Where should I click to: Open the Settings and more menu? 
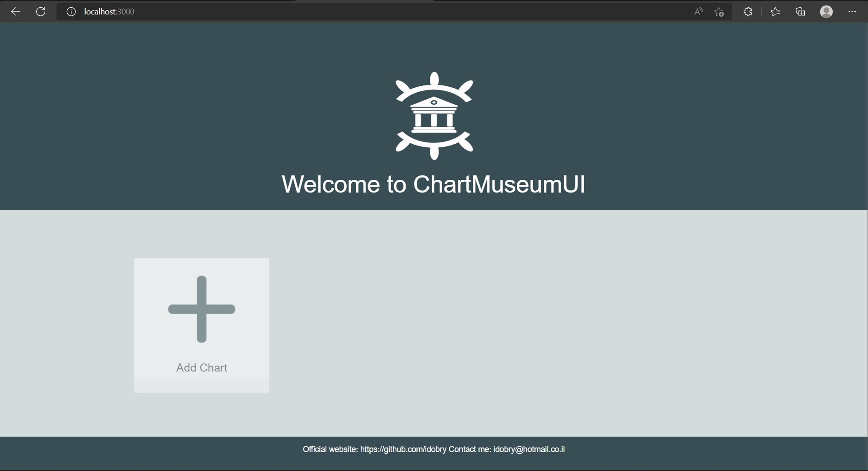(x=852, y=12)
